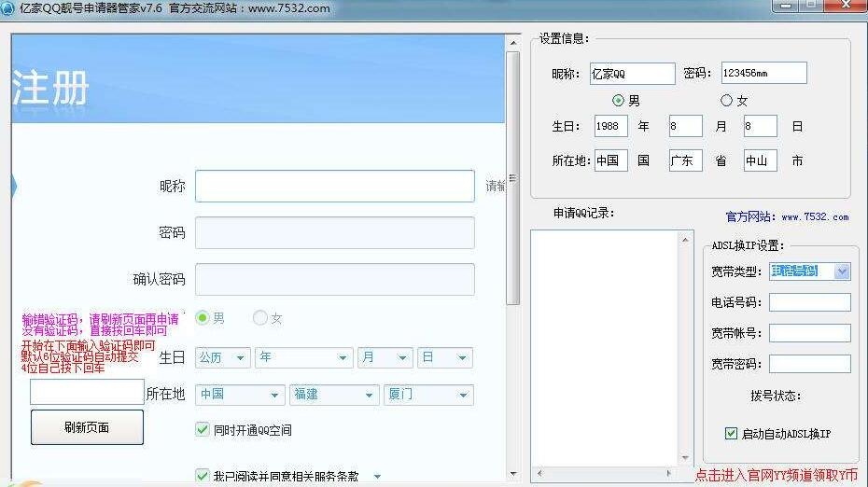This screenshot has height=487, width=868.
Task: Click 点击进入官网YY频道领取Y币 link
Action: point(777,475)
